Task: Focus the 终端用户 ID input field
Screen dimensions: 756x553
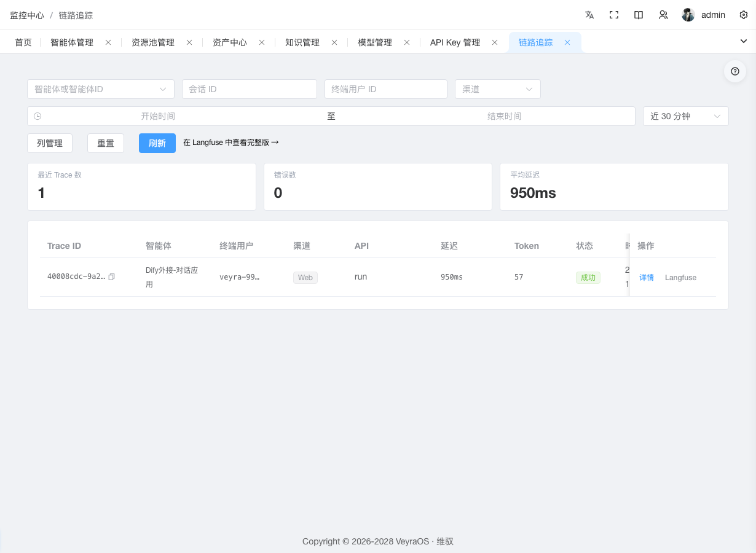Action: [386, 89]
